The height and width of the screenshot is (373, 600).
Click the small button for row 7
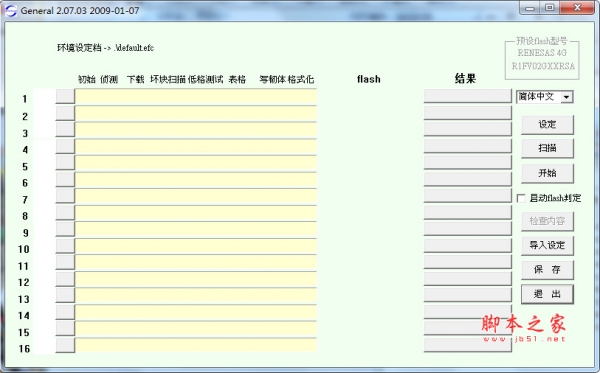(x=65, y=196)
